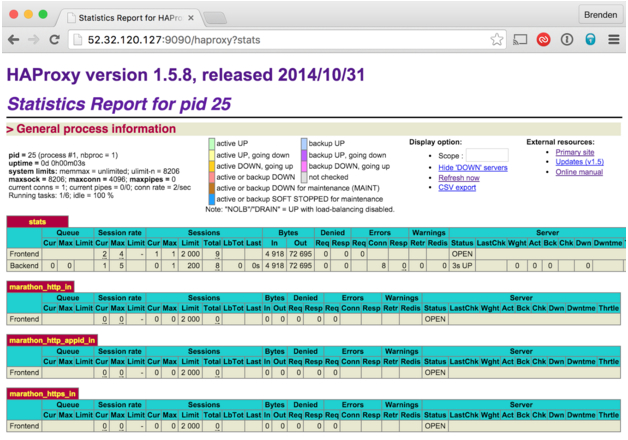Click Statistics Report for pid 25 heading
The width and height of the screenshot is (628, 440).
tap(119, 104)
